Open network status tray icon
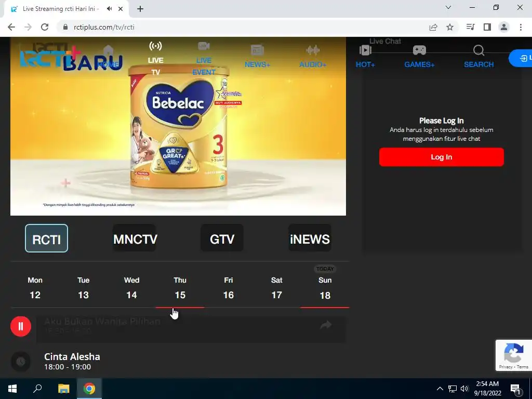The height and width of the screenshot is (399, 532). [x=453, y=389]
